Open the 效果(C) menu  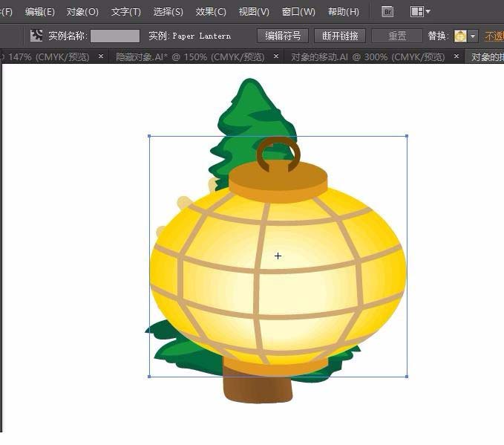point(211,12)
